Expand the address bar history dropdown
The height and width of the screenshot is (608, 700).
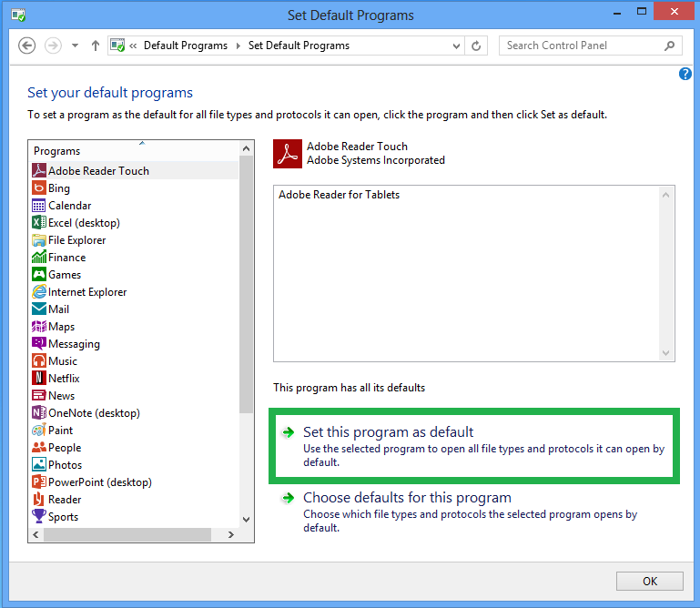click(x=456, y=46)
